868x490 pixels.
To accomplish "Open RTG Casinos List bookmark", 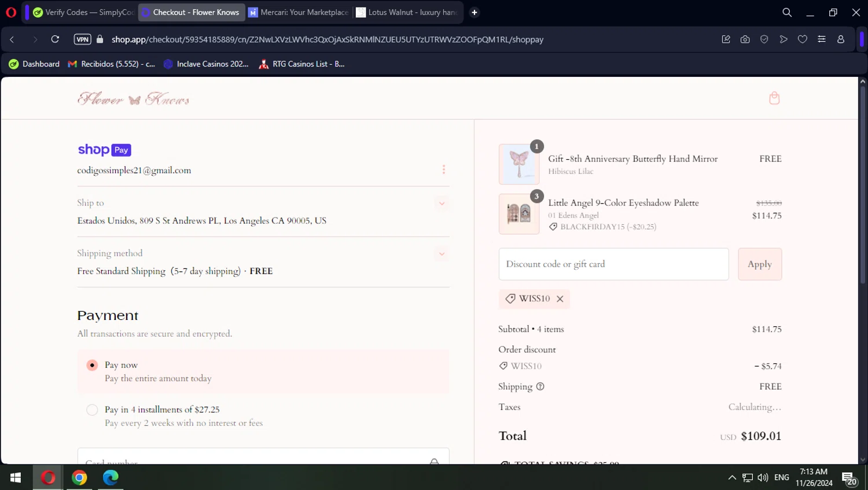I will tap(301, 64).
